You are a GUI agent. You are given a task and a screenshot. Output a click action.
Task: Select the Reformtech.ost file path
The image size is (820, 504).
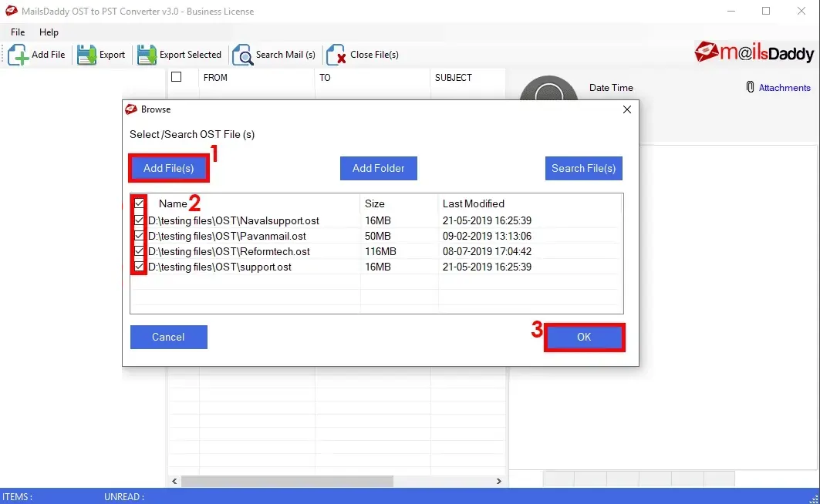tap(229, 251)
